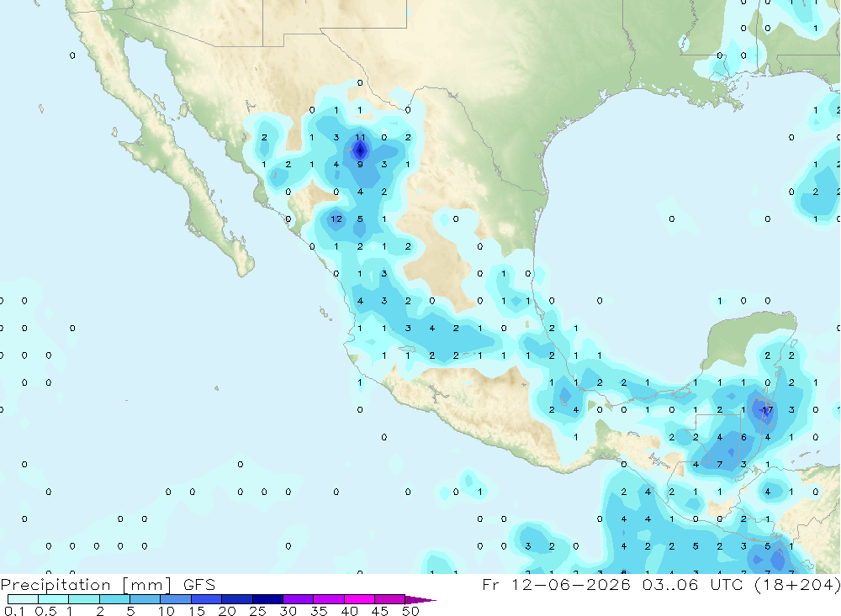This screenshot has width=841, height=616.
Task: Click the 'GFS' model label
Action: 199,584
